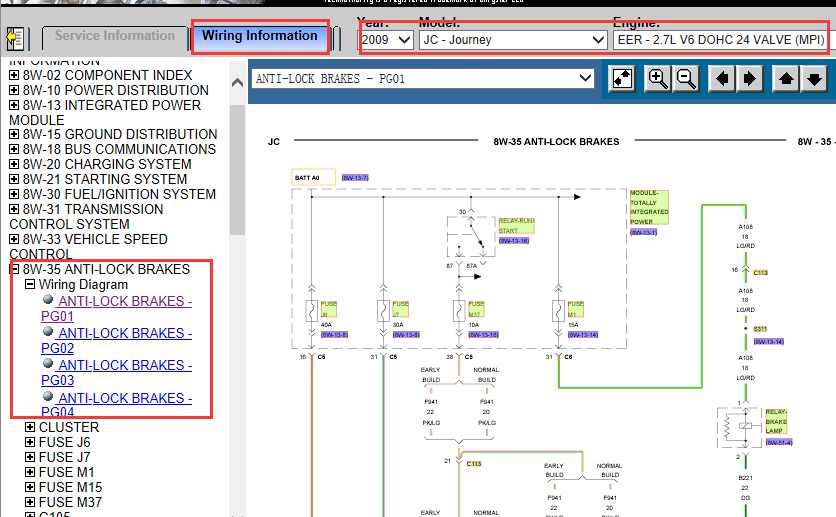Pan the diagram up with arrow icon
The image size is (836, 517).
click(x=786, y=79)
